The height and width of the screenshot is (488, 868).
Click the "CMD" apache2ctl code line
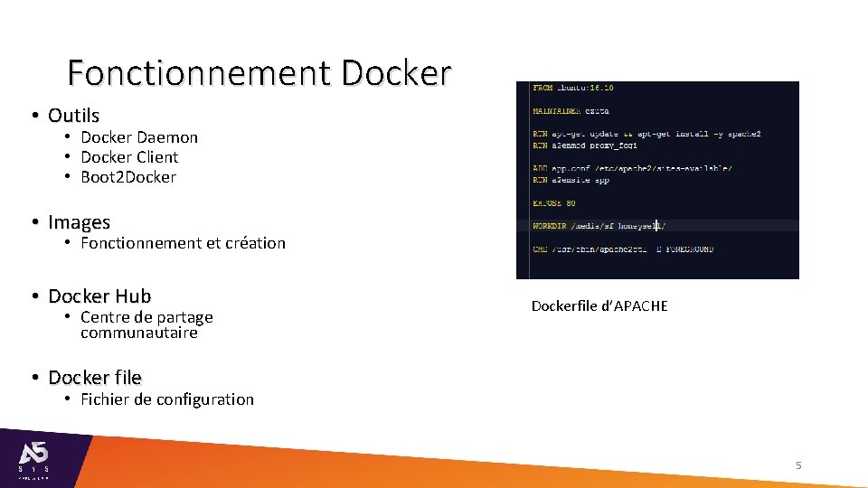coord(623,249)
